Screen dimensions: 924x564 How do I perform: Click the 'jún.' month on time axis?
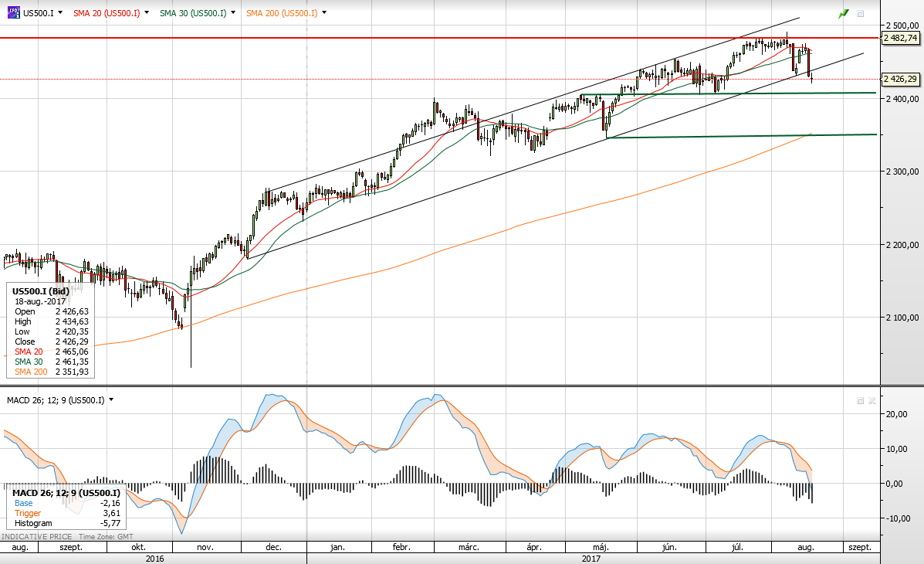point(668,548)
